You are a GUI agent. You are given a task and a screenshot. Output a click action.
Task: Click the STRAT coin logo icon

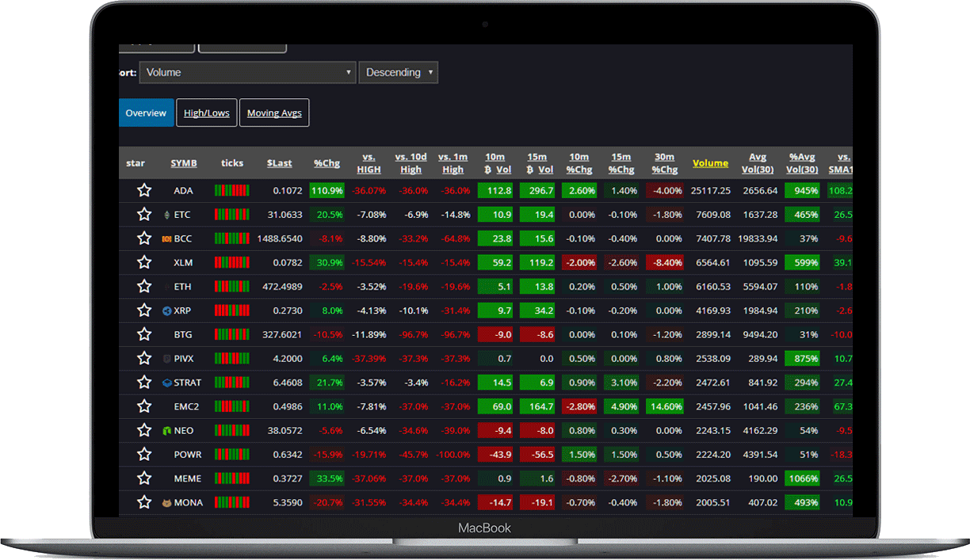166,383
